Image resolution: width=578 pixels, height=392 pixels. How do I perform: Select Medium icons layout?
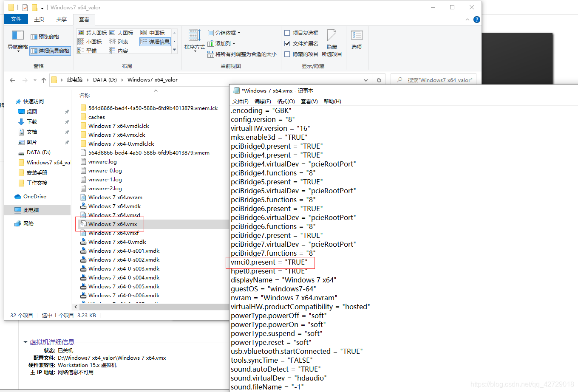(x=153, y=33)
